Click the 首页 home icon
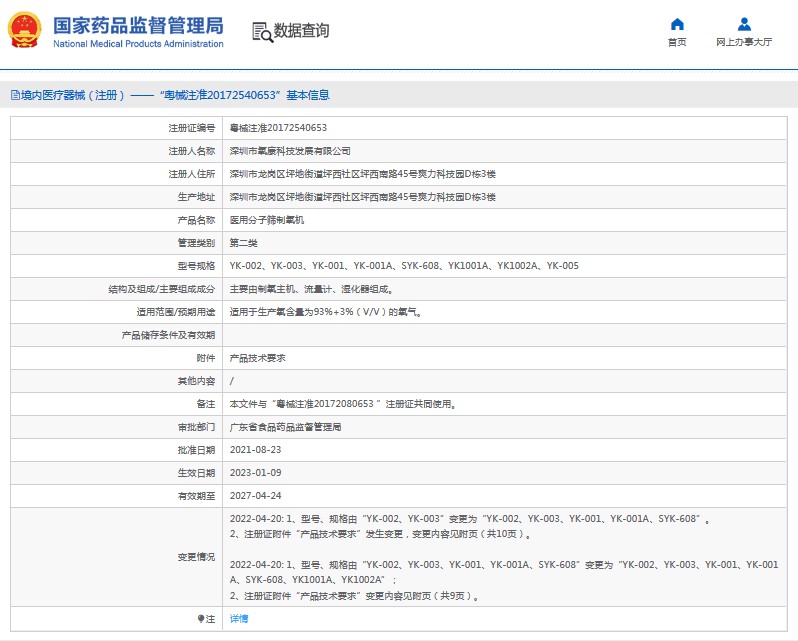 tap(677, 24)
